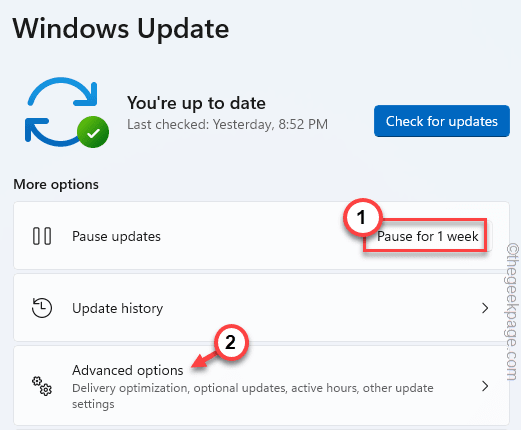
Task: Click the Update history clock icon
Action: click(42, 308)
